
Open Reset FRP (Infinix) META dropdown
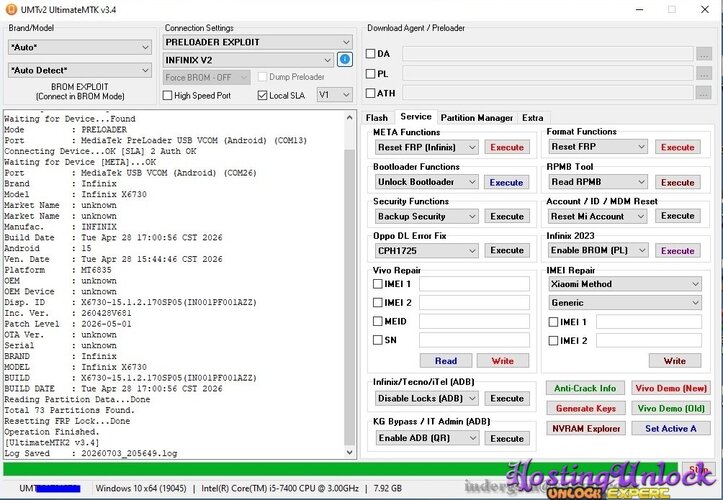pyautogui.click(x=427, y=147)
